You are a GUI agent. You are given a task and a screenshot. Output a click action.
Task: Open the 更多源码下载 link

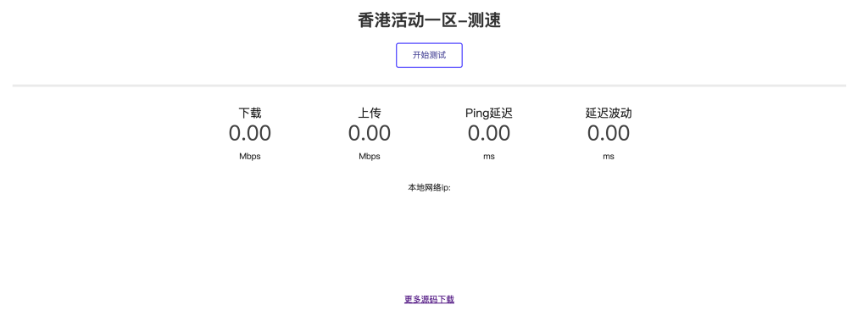(x=429, y=299)
